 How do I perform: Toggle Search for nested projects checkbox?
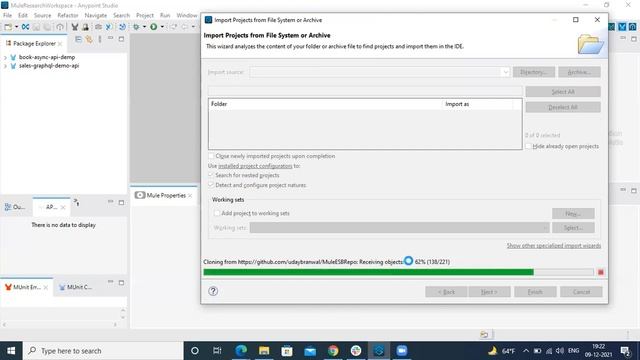pos(211,175)
